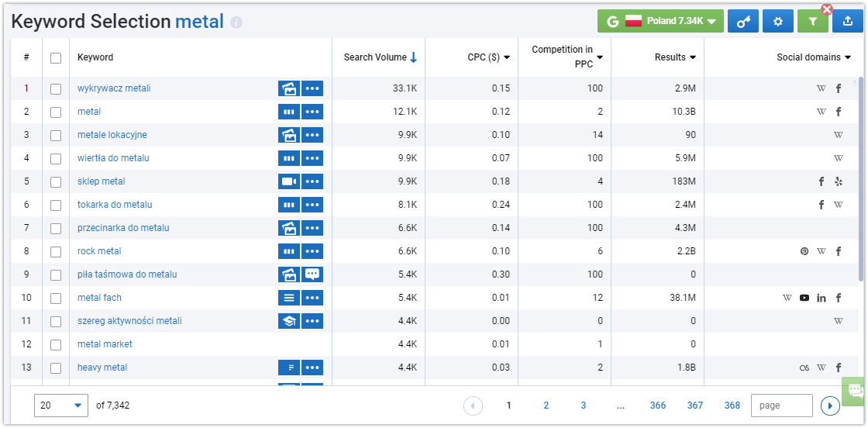Check the box for metal fach
The image size is (868, 428).
[x=56, y=298]
